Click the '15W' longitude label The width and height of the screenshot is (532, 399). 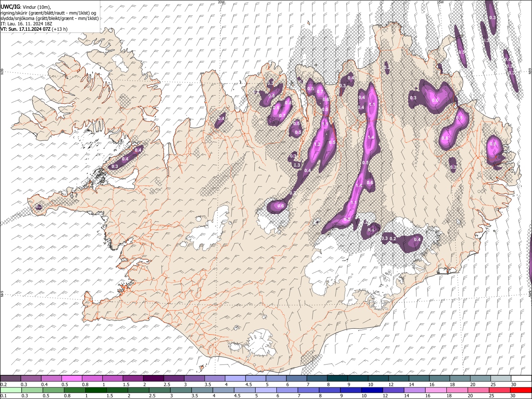tap(440, 2)
